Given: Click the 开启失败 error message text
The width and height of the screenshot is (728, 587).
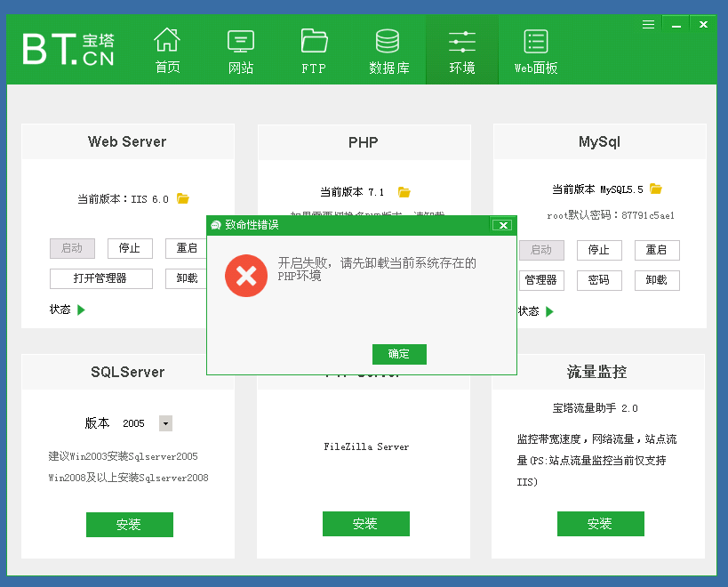Looking at the screenshot, I should click(x=377, y=269).
